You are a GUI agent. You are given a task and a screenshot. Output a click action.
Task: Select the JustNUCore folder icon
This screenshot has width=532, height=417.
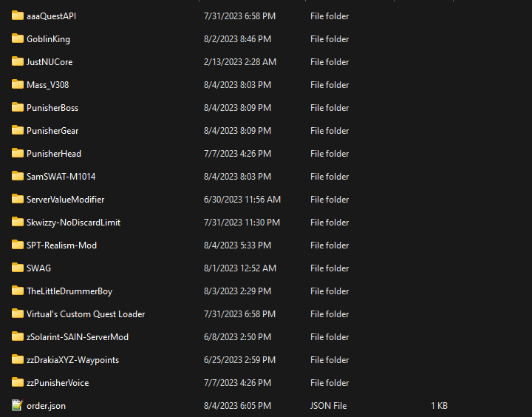click(17, 61)
